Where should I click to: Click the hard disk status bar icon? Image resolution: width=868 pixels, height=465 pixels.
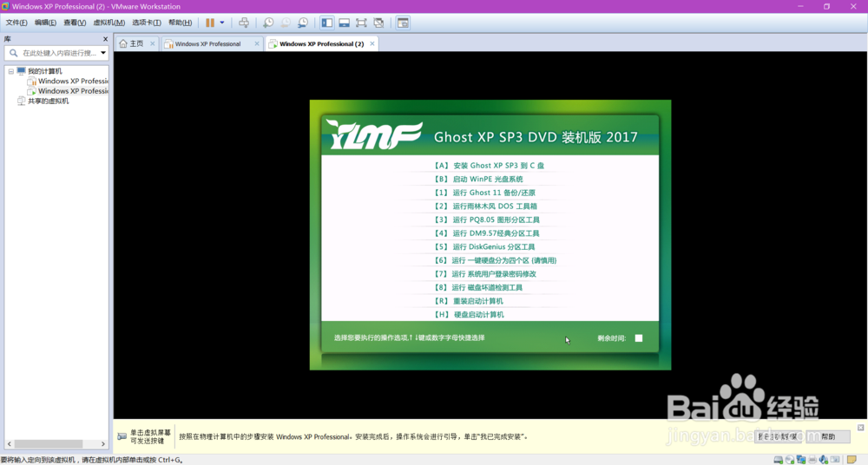pos(778,460)
